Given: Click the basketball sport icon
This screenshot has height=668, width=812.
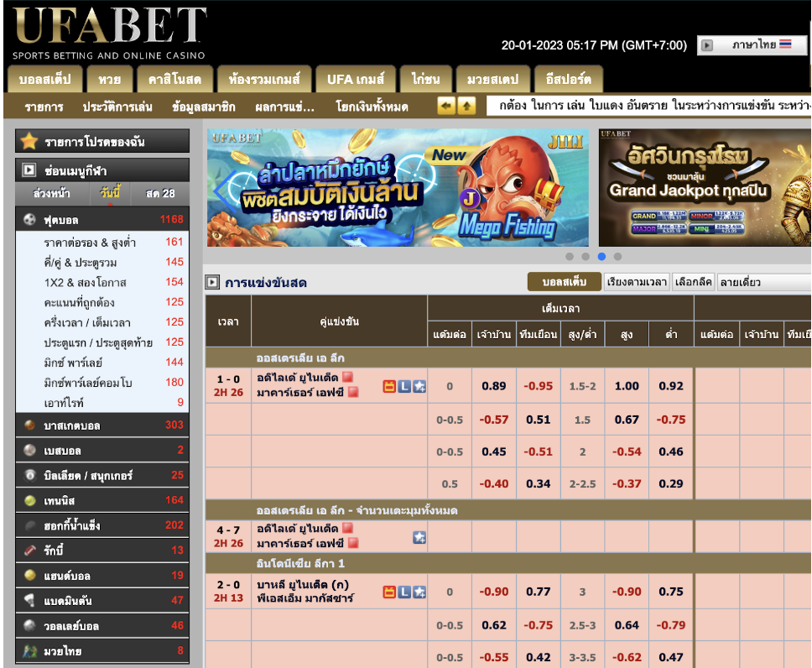Looking at the screenshot, I should click(x=29, y=425).
